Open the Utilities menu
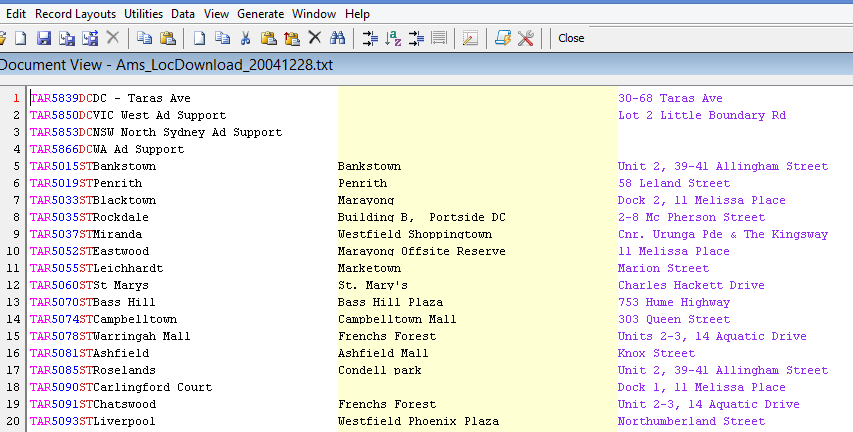 (144, 14)
